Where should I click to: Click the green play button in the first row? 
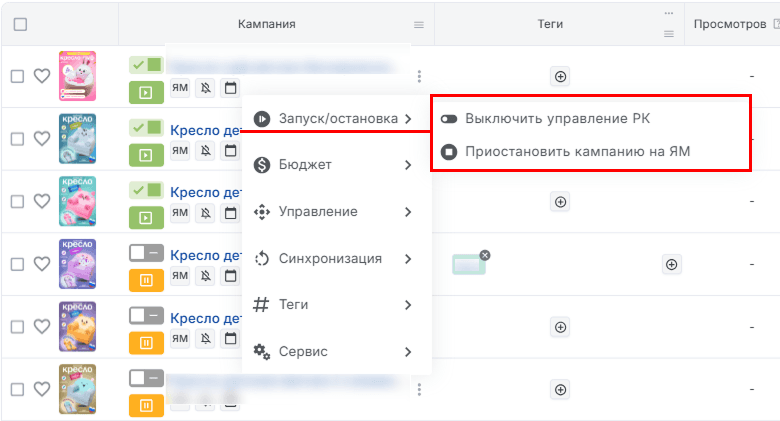pos(146,93)
